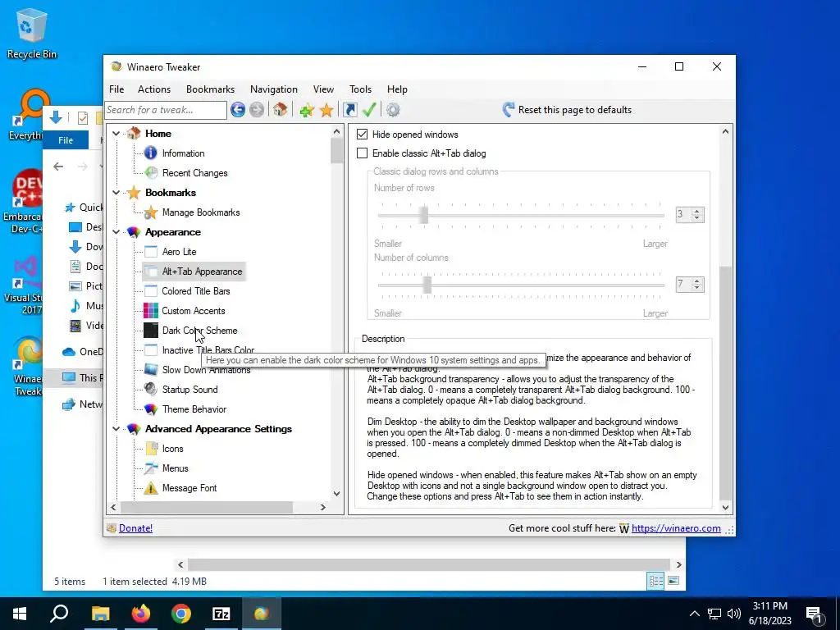840x630 pixels.
Task: Click Reset this page to defaults
Action: 567,110
